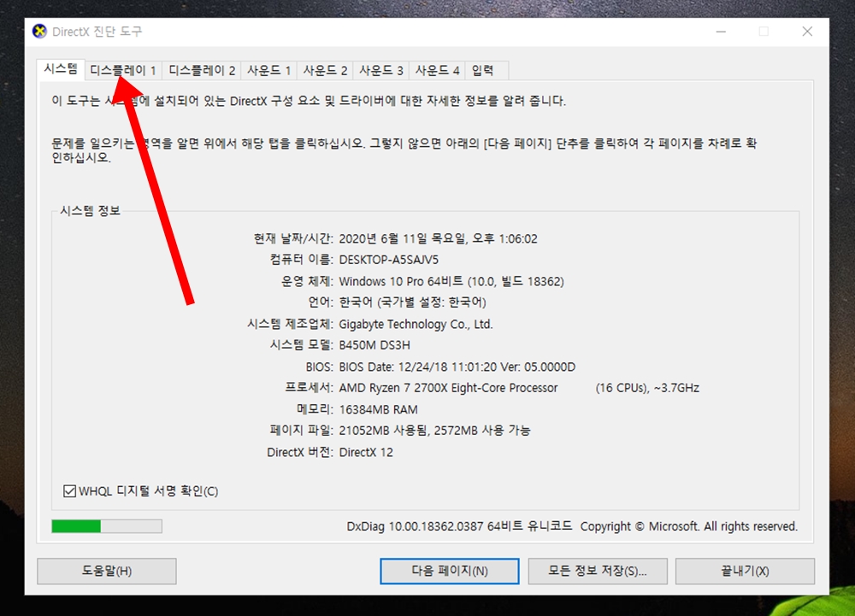Image resolution: width=855 pixels, height=616 pixels.
Task: Switch to the 시스템 tab
Action: pos(61,69)
